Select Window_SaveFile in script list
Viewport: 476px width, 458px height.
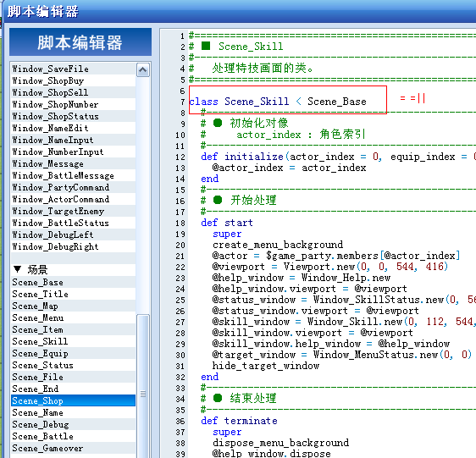(73, 69)
